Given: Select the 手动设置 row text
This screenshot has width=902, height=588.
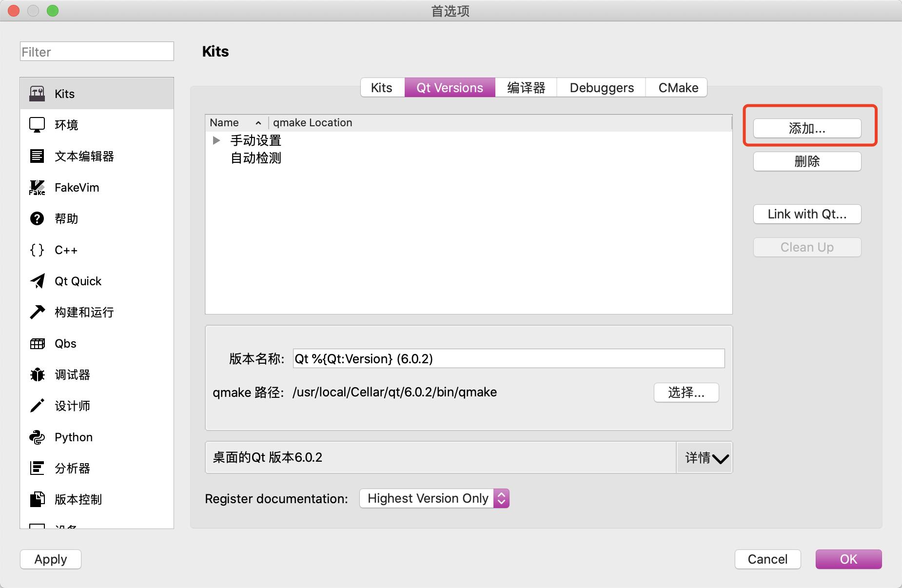Looking at the screenshot, I should pyautogui.click(x=255, y=140).
